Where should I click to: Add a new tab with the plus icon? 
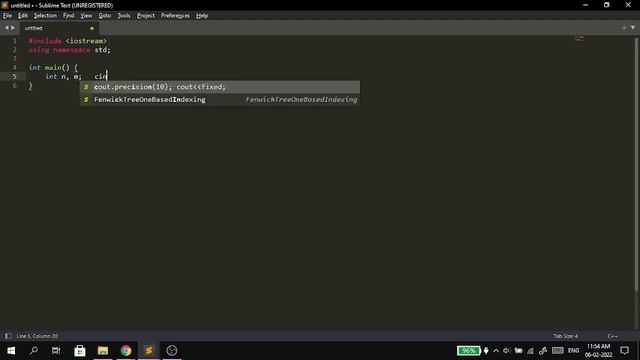coord(624,28)
